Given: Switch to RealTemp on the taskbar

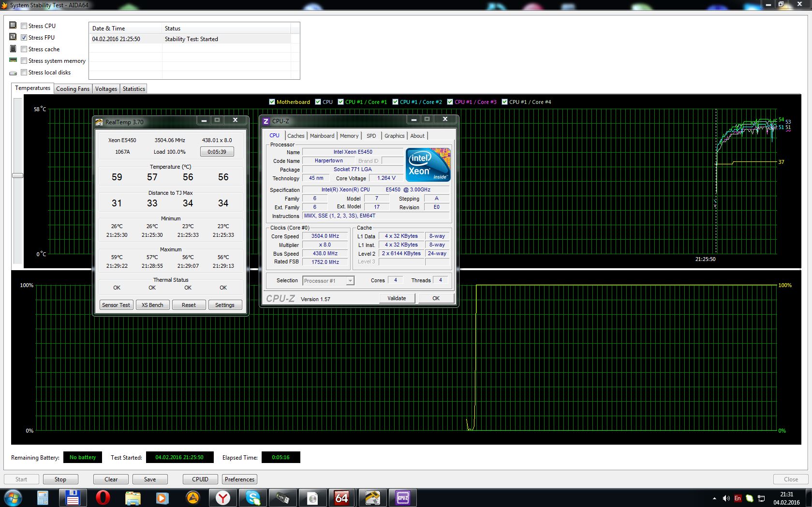Looking at the screenshot, I should tap(372, 498).
